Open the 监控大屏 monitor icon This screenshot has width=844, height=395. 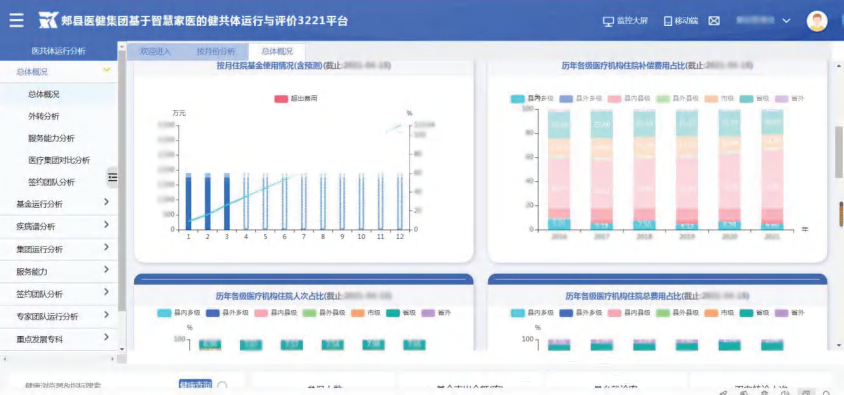608,21
